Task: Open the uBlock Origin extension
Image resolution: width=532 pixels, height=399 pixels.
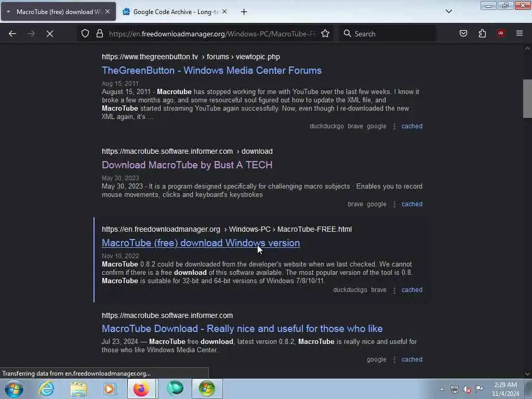Action: coord(501,33)
